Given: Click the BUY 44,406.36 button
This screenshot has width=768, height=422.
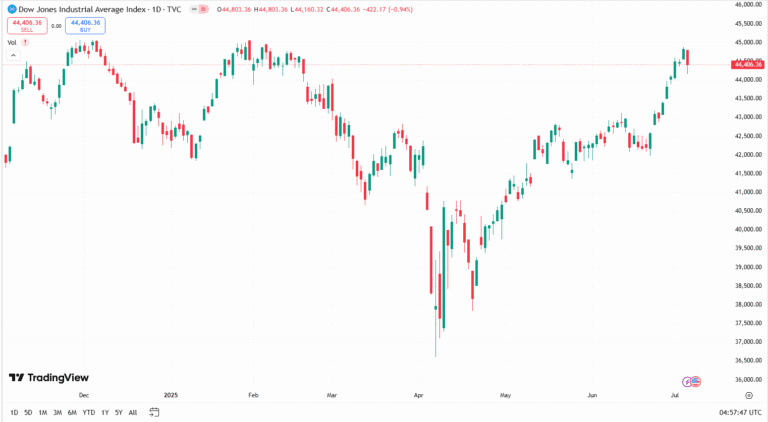Looking at the screenshot, I should click(x=86, y=26).
